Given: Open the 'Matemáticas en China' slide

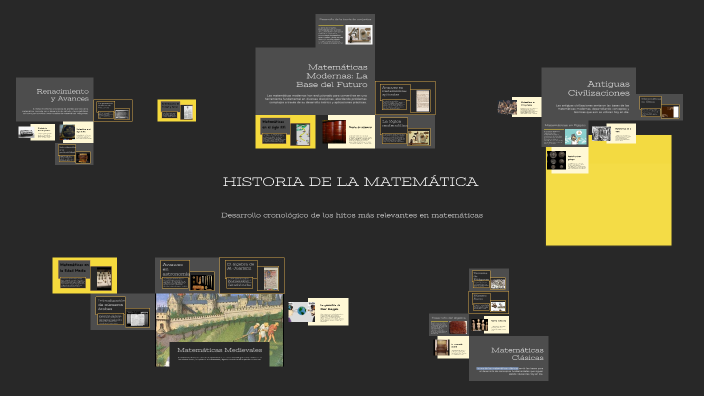Looking at the screenshot, I should (660, 107).
